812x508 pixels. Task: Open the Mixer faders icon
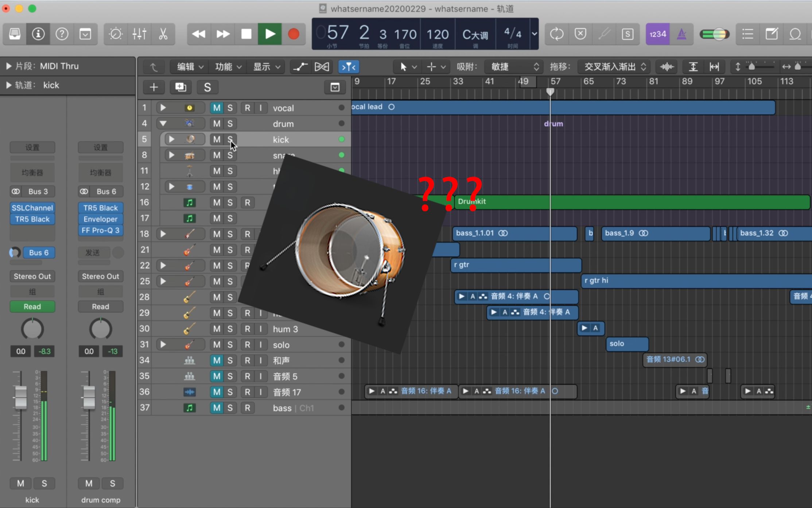point(139,34)
